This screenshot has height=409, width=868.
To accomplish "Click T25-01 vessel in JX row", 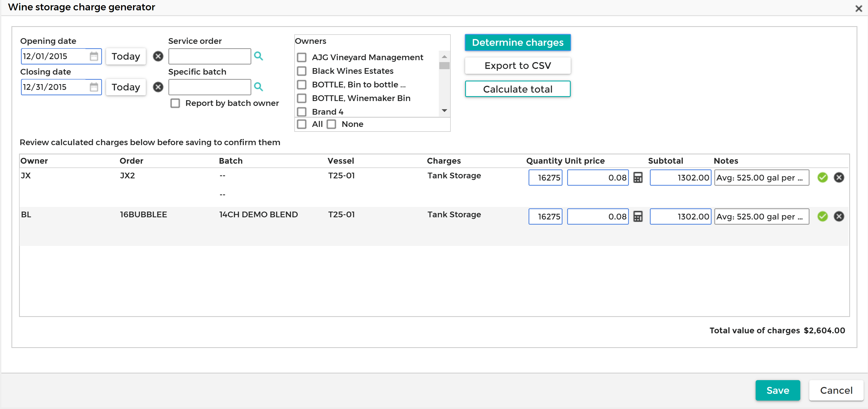I will 341,176.
